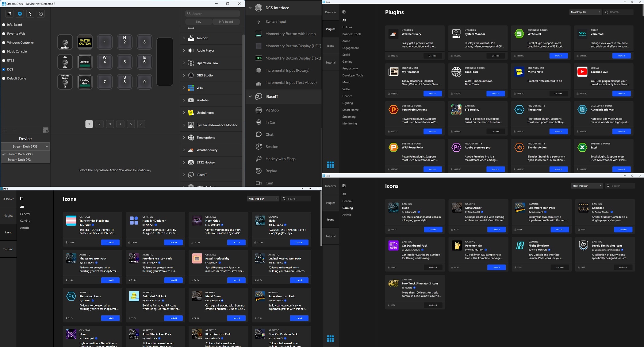Image resolution: width=644 pixels, height=347 pixels.
Task: Select the Parking Brake key
Action: (x=65, y=82)
